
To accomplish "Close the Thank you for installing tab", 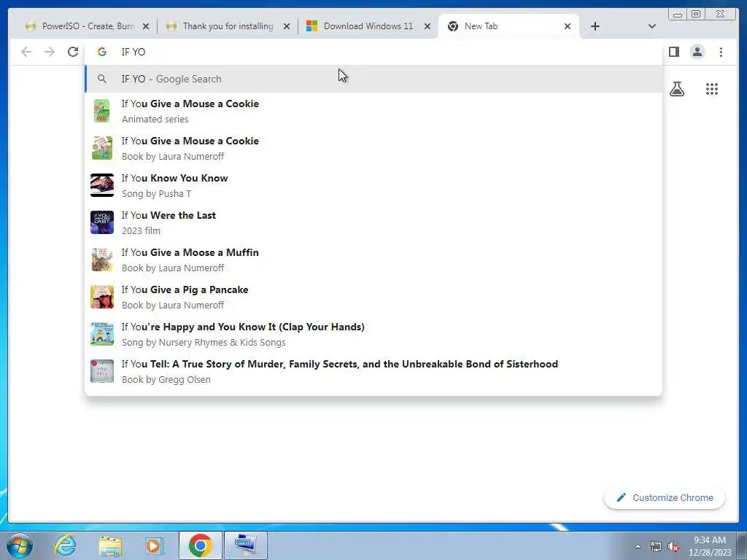I will point(286,26).
